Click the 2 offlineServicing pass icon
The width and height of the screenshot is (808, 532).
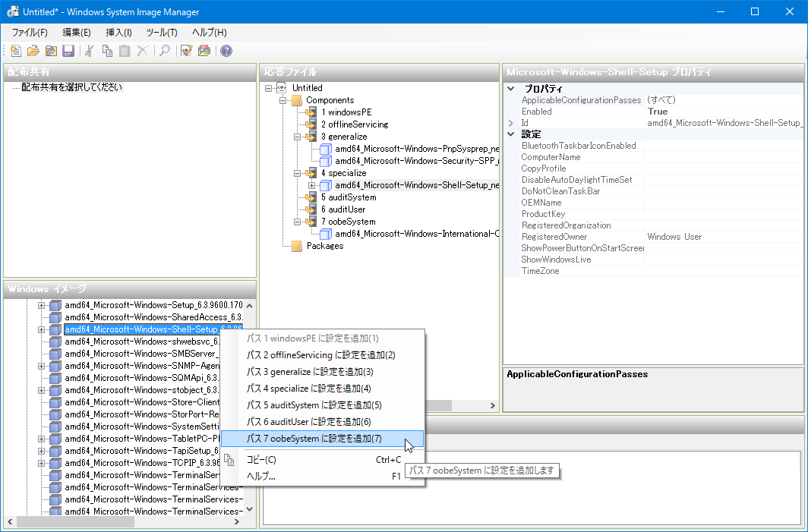point(311,124)
